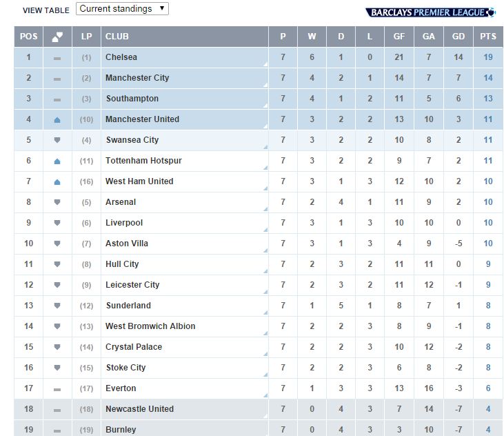Expand the Everton row corner triangle
Image resolution: width=504 pixels, height=436 pixels.
[265, 395]
